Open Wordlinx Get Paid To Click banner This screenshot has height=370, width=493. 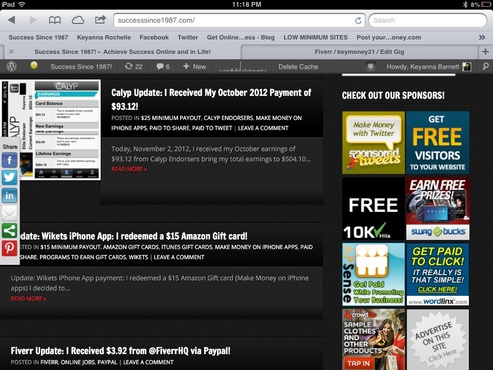point(438,274)
